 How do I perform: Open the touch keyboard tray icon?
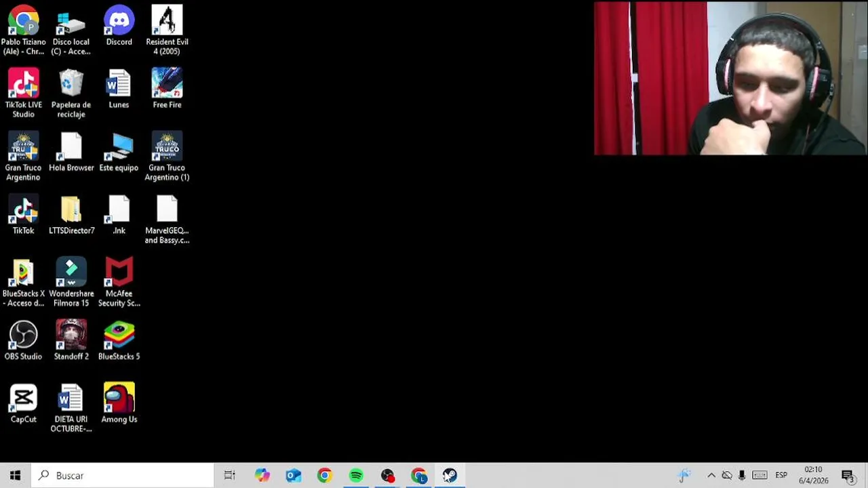pyautogui.click(x=759, y=475)
